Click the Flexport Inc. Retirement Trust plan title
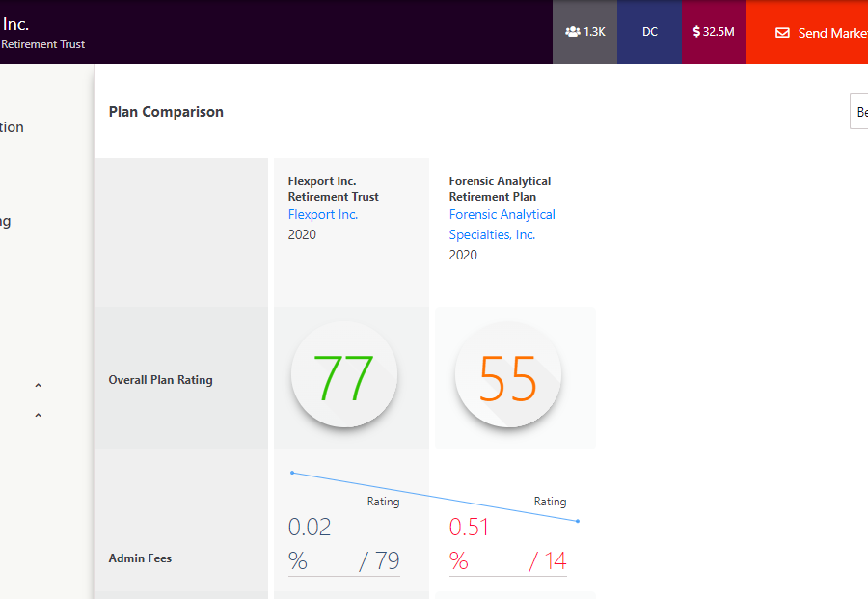The width and height of the screenshot is (868, 599). tap(333, 188)
